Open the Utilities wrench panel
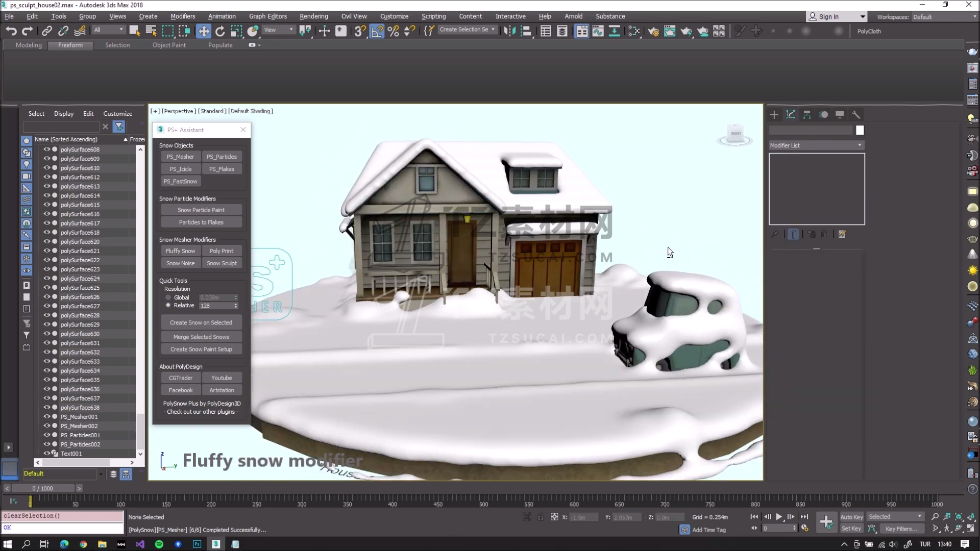The width and height of the screenshot is (980, 551). pyautogui.click(x=856, y=115)
